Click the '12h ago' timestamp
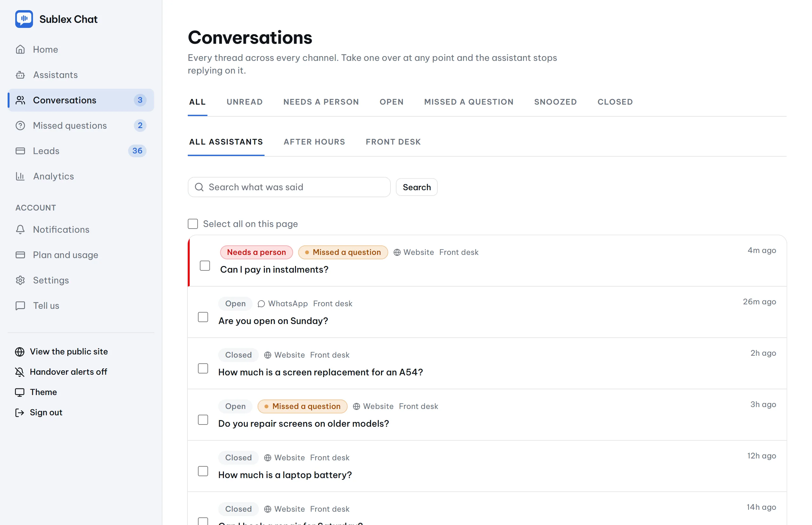This screenshot has height=525, width=812. tap(761, 456)
